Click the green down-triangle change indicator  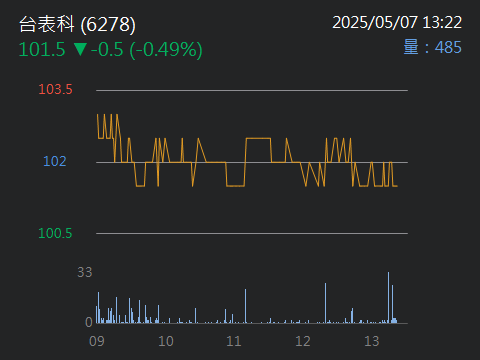[x=80, y=49]
